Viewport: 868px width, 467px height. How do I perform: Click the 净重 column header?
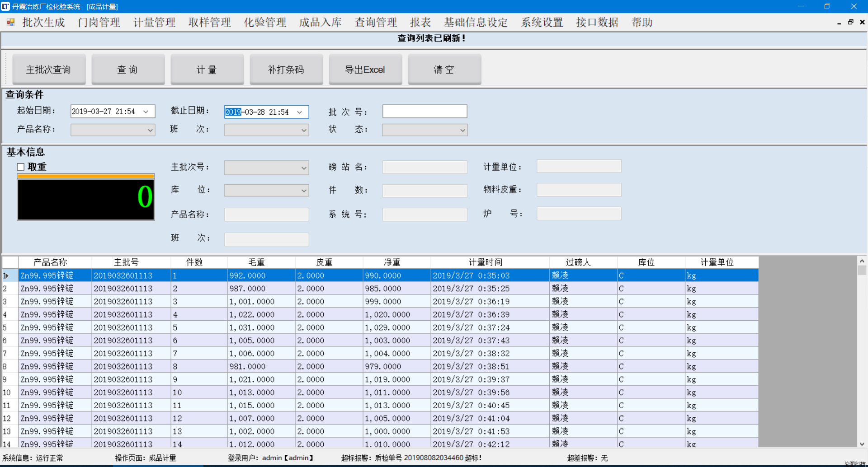point(392,262)
